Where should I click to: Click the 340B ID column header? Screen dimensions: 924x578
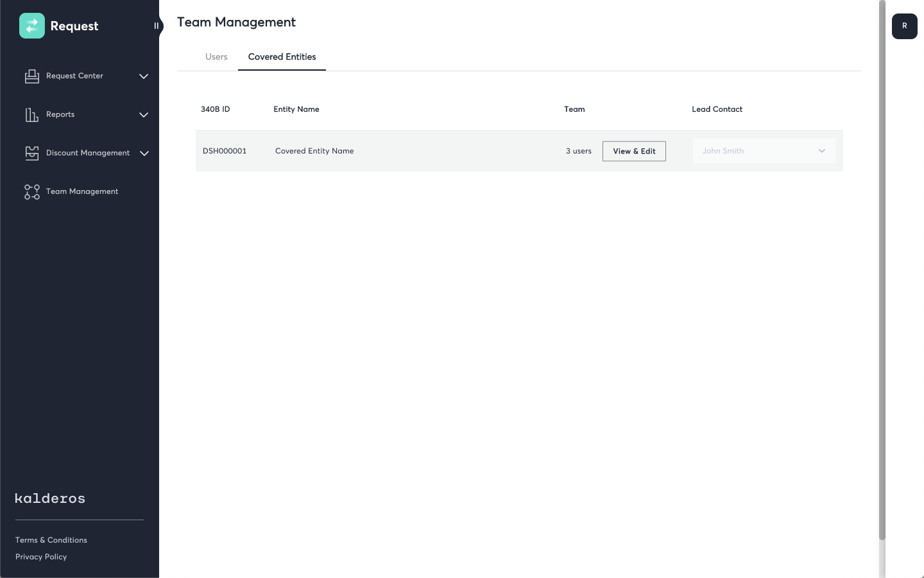(x=216, y=109)
